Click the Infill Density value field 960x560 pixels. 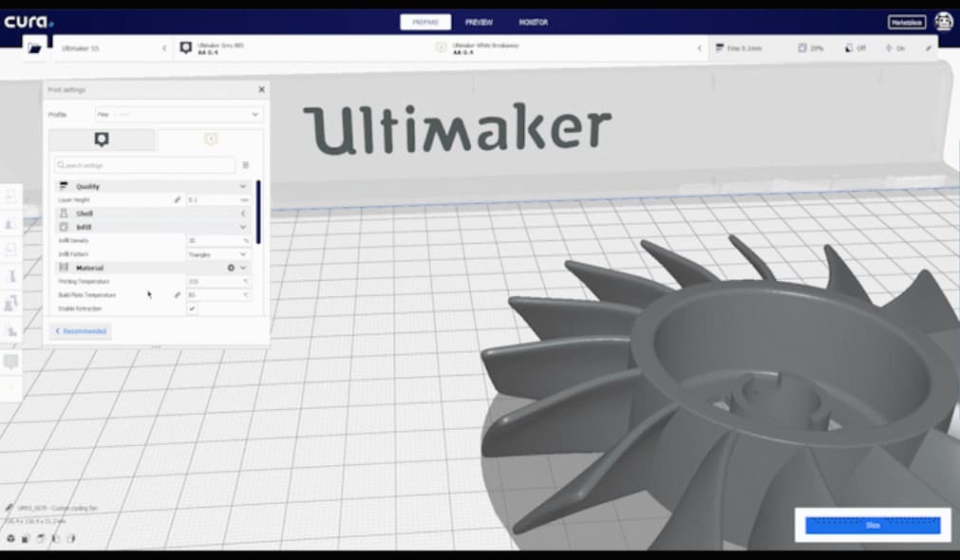pyautogui.click(x=217, y=240)
